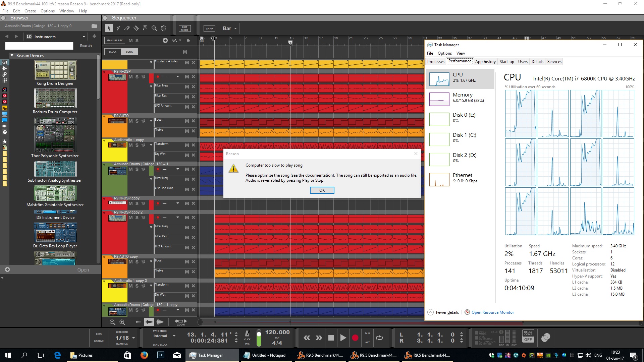Click OK button to dismiss warning

tap(322, 190)
